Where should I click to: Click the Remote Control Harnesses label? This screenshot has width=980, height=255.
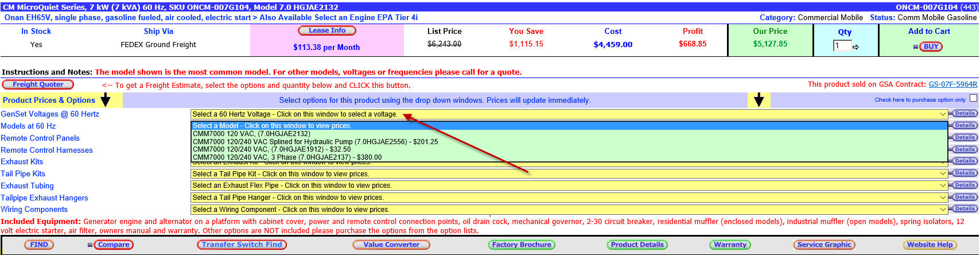tap(46, 150)
